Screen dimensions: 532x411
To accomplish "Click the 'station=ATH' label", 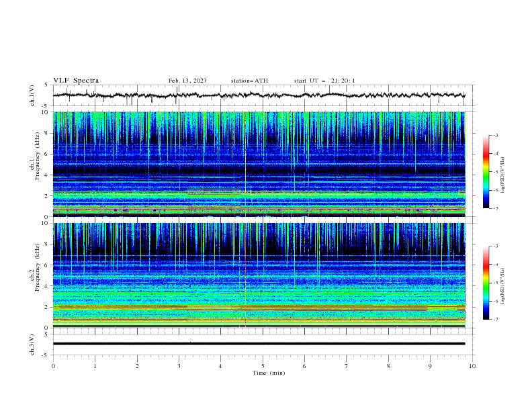I will click(249, 81).
